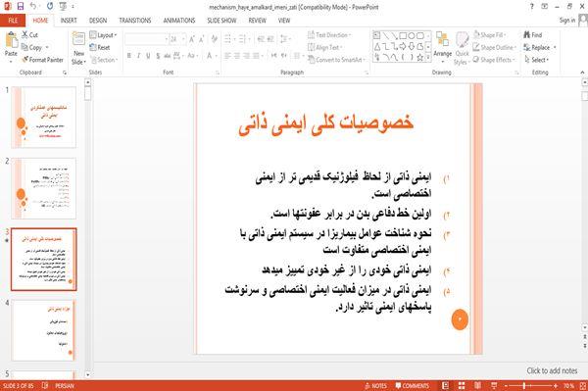This screenshot has height=391, width=588.
Task: Switch to the ANIMATIONS tab
Action: pyautogui.click(x=179, y=21)
